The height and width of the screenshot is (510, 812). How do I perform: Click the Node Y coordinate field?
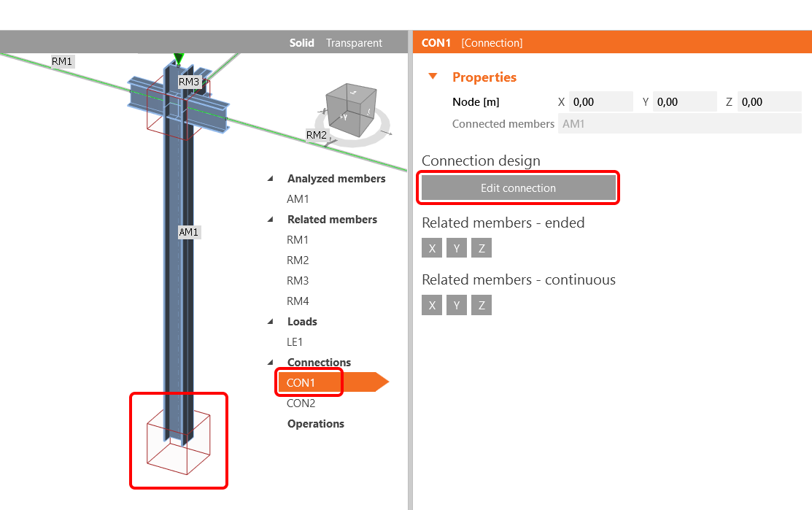coord(684,102)
